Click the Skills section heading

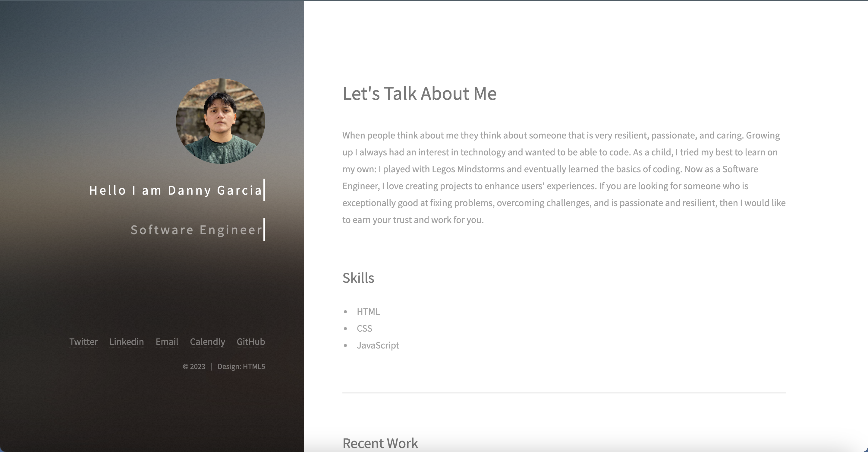point(358,278)
